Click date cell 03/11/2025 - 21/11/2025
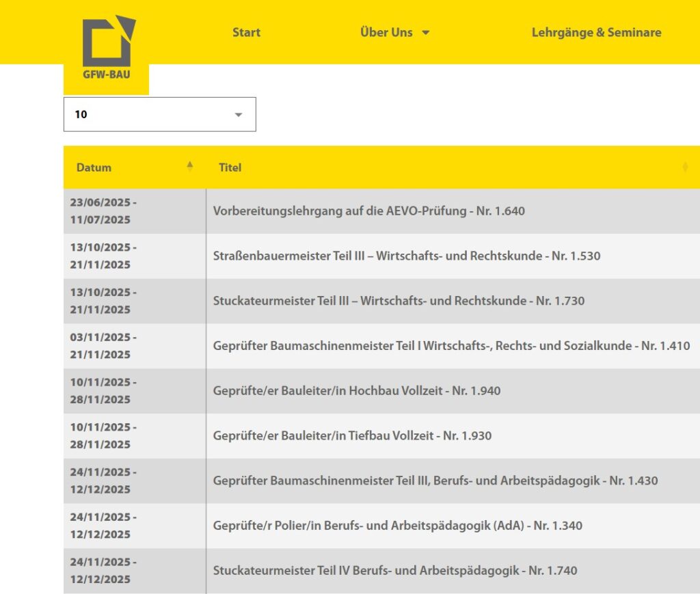 coord(103,346)
